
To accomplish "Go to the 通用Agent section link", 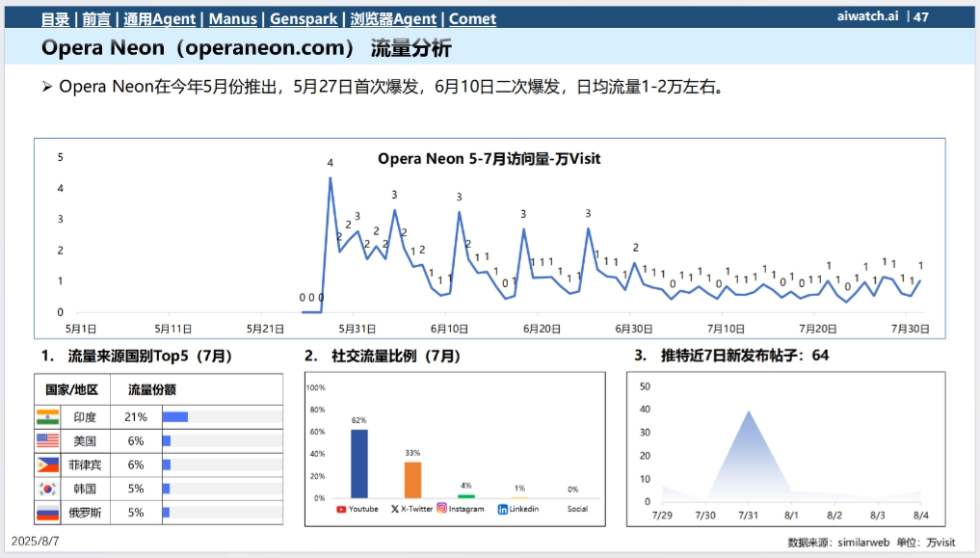I will click(x=159, y=18).
